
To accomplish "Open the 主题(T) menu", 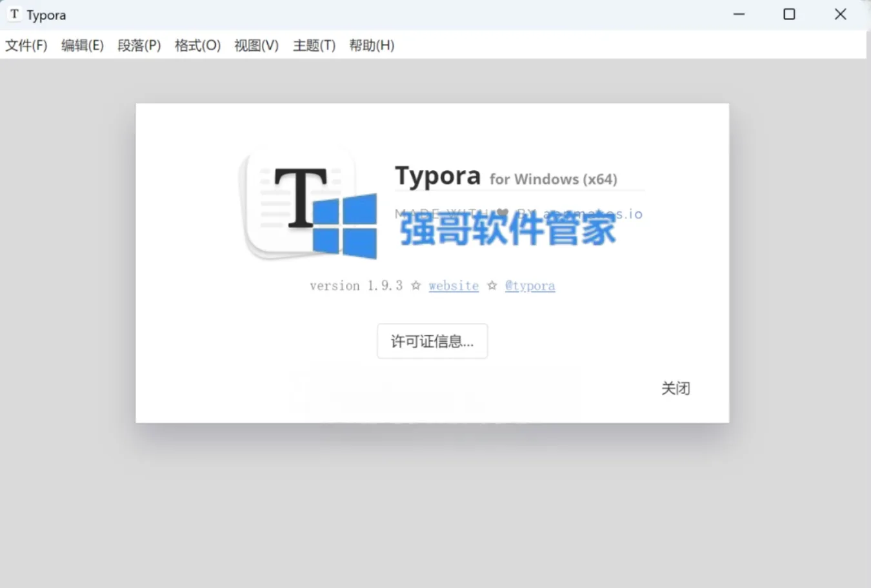I will 314,45.
